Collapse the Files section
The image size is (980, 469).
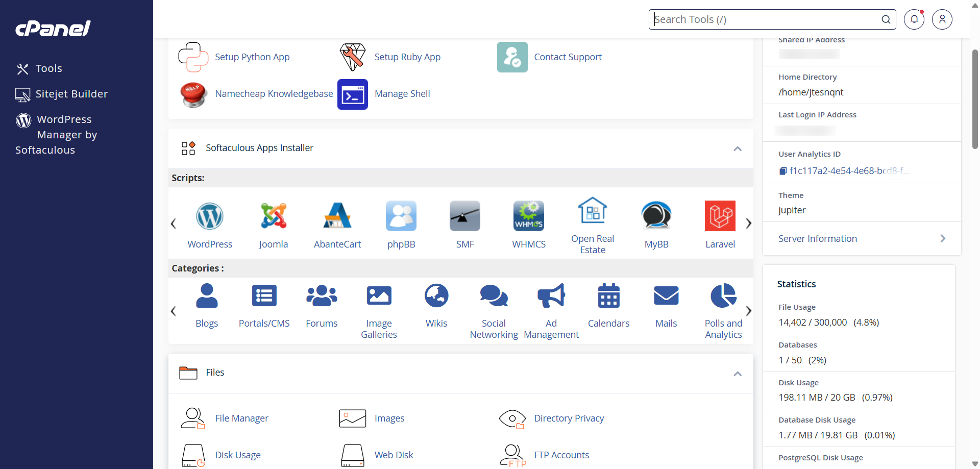pyautogui.click(x=738, y=374)
